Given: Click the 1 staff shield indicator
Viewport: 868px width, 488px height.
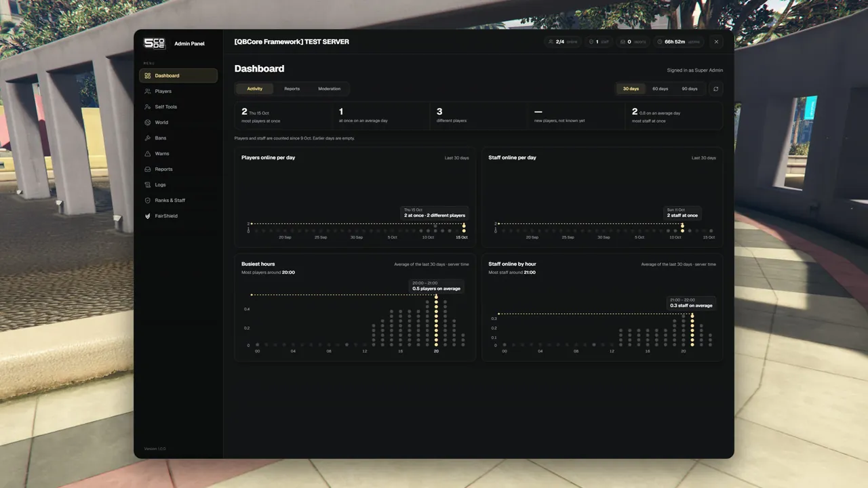Looking at the screenshot, I should click(x=599, y=42).
